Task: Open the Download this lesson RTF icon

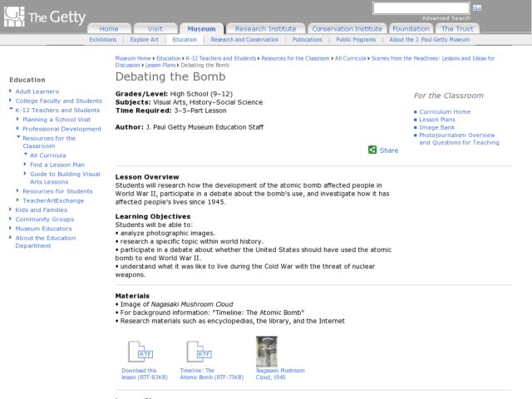Action: click(x=135, y=352)
